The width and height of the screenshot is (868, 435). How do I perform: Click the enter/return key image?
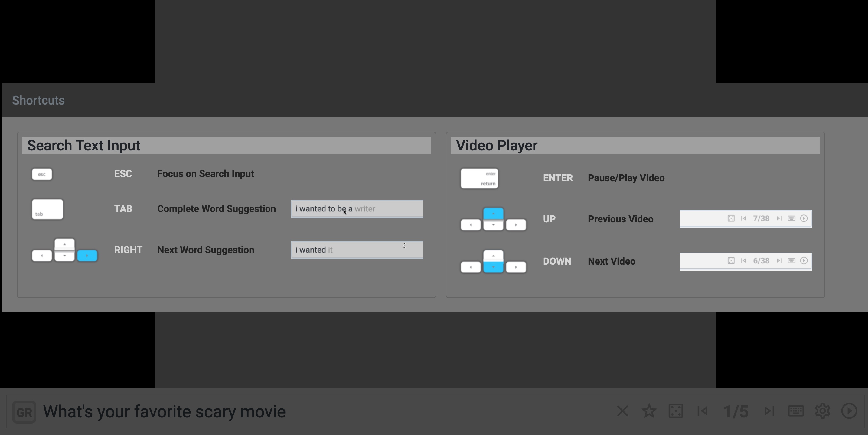(479, 179)
